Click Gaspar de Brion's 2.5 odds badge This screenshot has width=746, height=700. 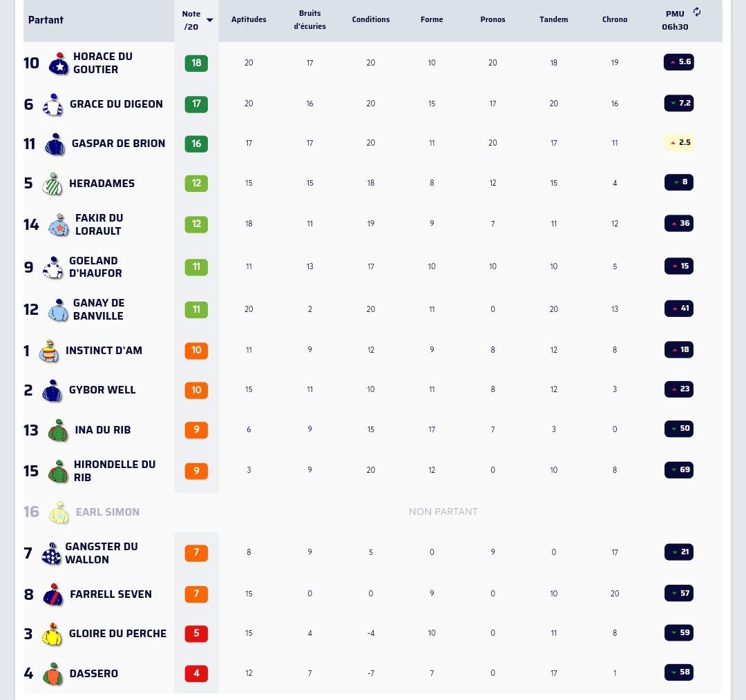(679, 143)
